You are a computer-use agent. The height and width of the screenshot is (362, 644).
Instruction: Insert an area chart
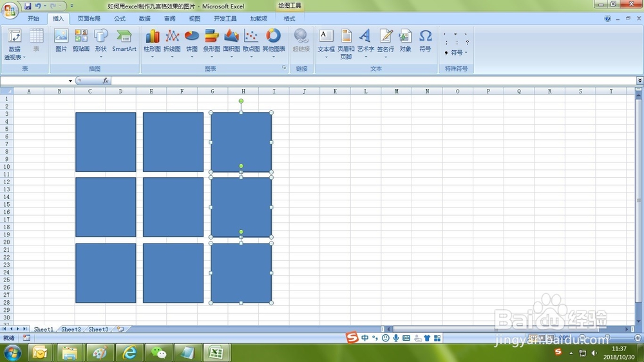pos(231,43)
